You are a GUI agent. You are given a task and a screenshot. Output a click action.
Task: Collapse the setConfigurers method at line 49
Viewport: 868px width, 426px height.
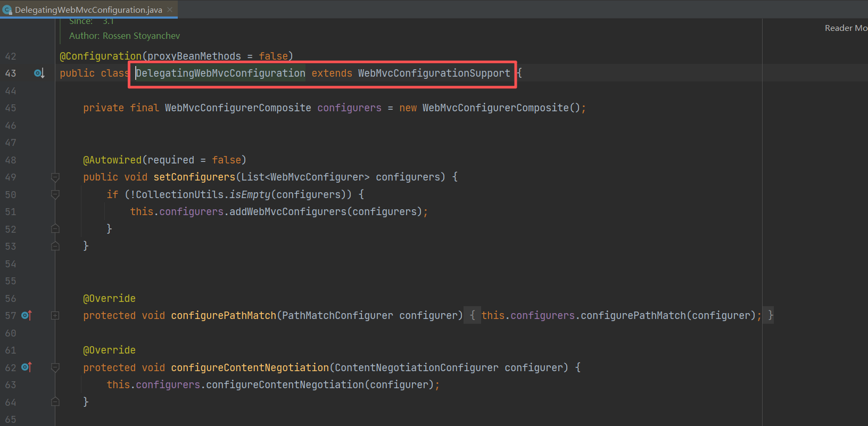[55, 177]
